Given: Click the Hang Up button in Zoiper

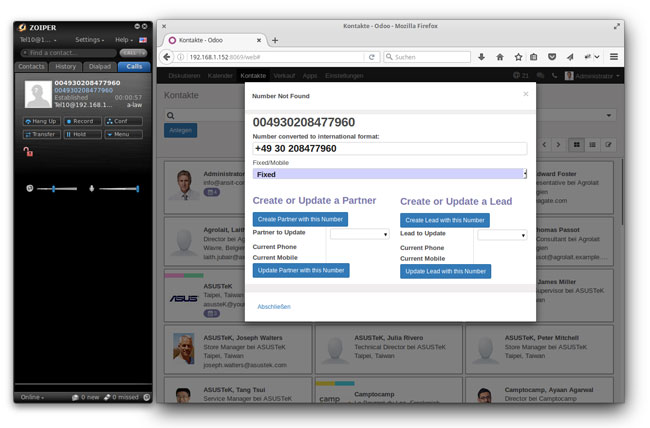Looking at the screenshot, I should click(x=41, y=121).
